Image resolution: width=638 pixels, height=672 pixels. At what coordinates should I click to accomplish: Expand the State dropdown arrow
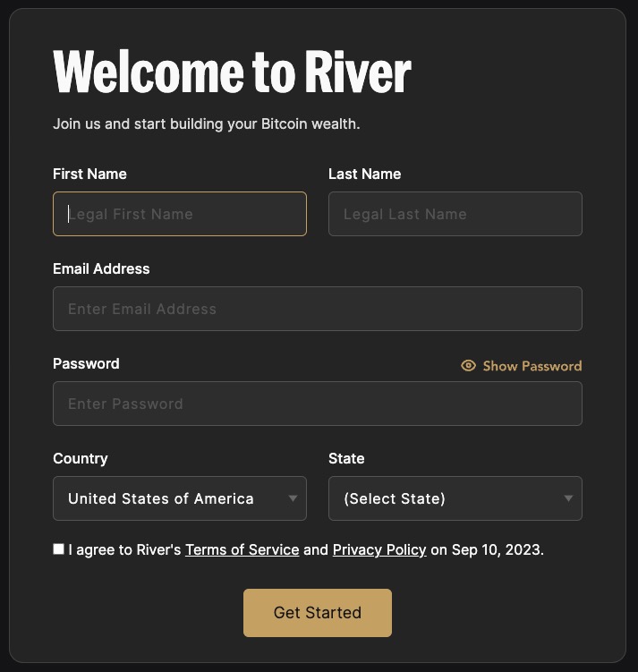coord(568,498)
